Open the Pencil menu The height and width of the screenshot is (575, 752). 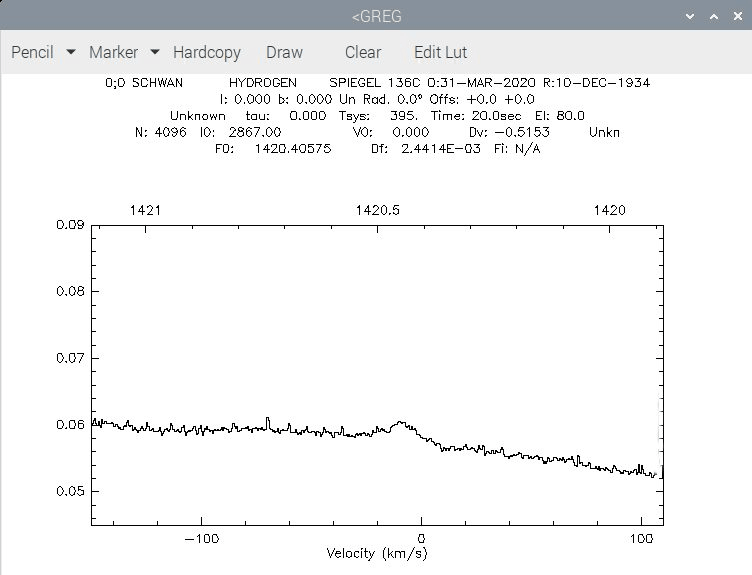32,52
